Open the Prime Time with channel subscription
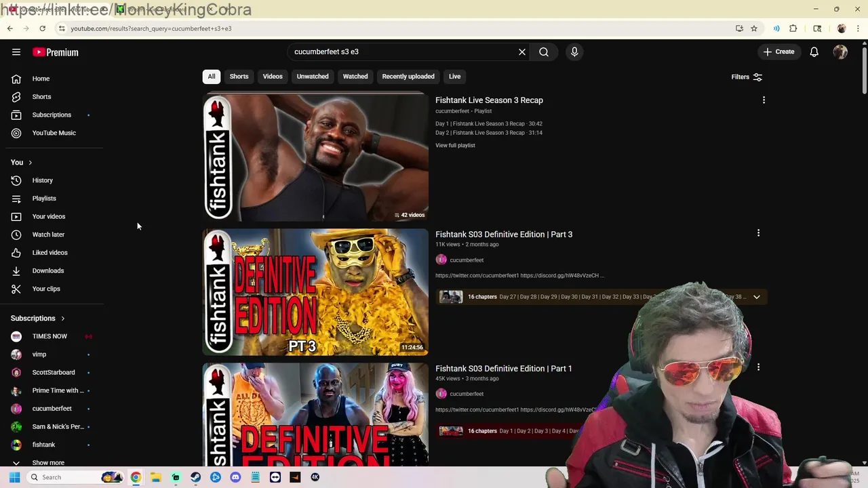 tap(54, 390)
